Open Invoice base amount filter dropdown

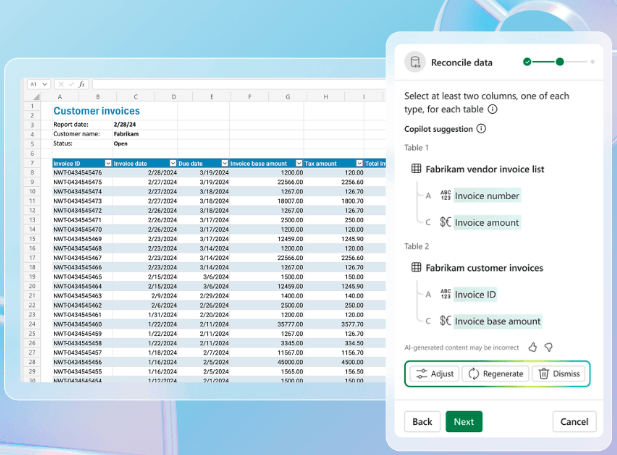[299, 163]
